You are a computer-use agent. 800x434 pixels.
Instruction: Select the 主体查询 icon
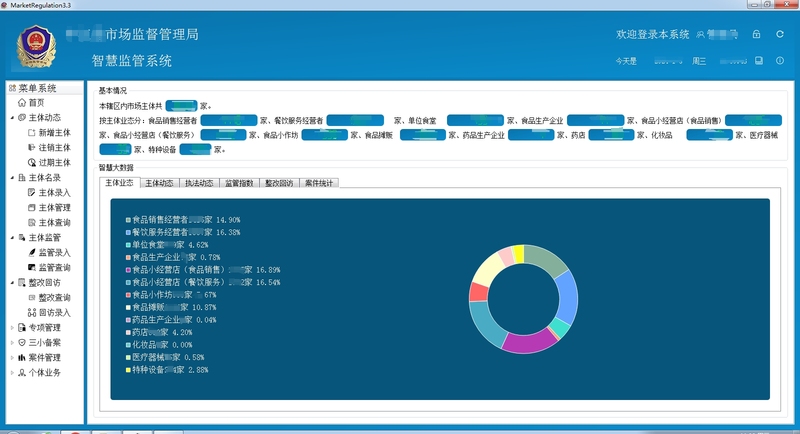click(x=32, y=223)
